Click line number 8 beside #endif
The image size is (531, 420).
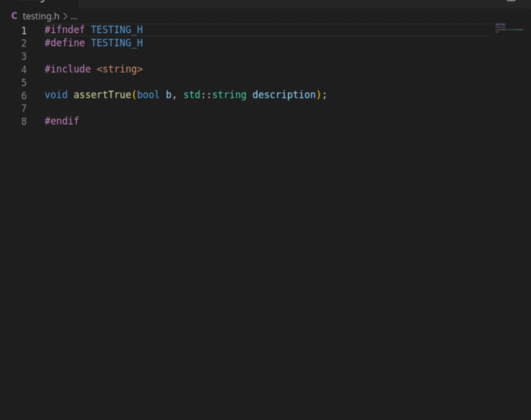pyautogui.click(x=24, y=121)
